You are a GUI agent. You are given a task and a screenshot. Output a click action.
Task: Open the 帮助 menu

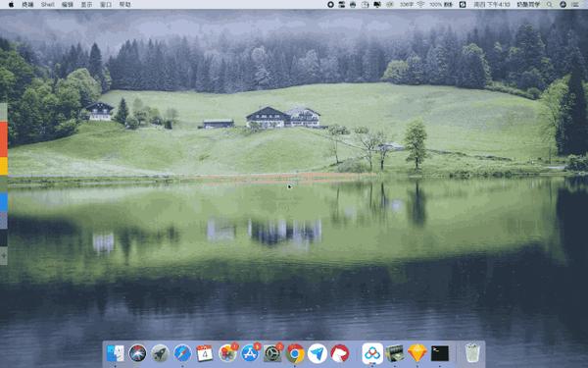(x=124, y=5)
